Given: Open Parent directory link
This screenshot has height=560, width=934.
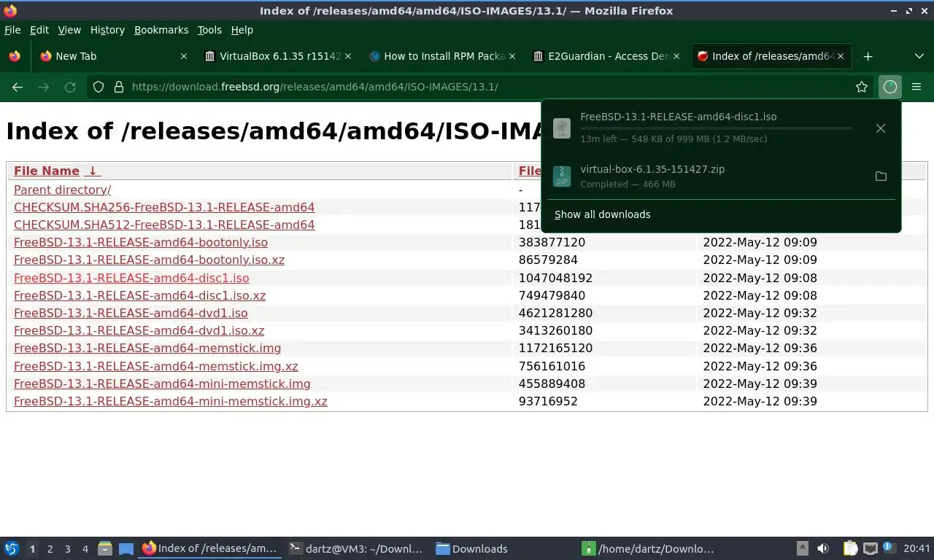Looking at the screenshot, I should (x=62, y=190).
